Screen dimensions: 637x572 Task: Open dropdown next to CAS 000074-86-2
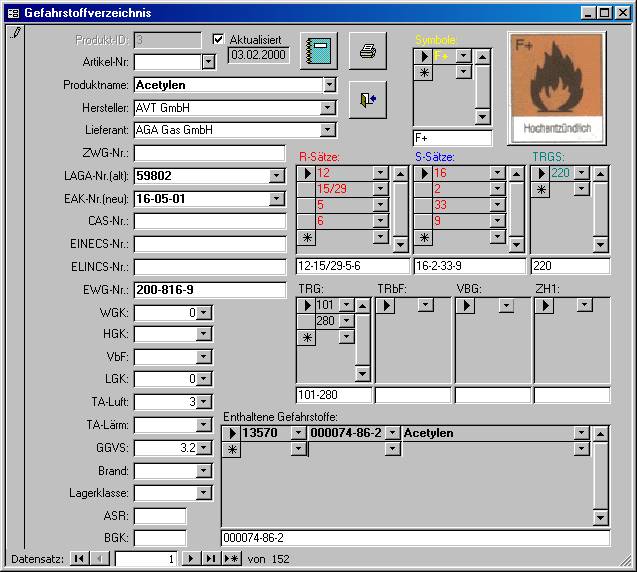point(392,433)
